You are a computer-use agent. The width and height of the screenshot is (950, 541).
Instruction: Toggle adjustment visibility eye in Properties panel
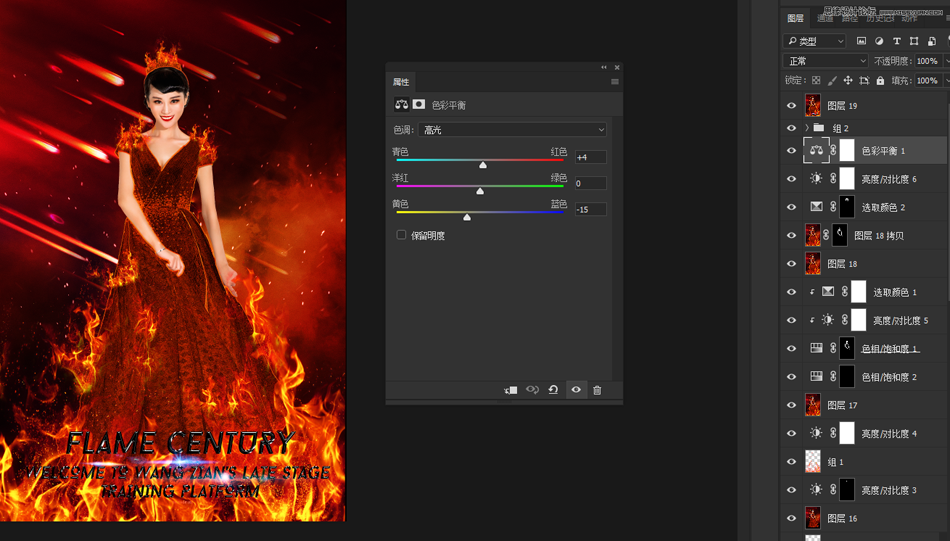576,390
